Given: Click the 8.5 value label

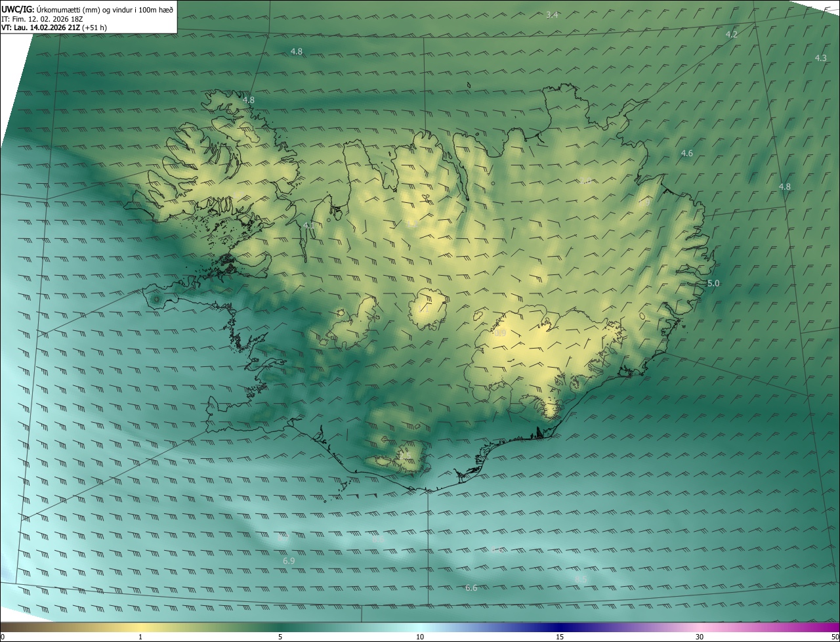Looking at the screenshot, I should [581, 579].
